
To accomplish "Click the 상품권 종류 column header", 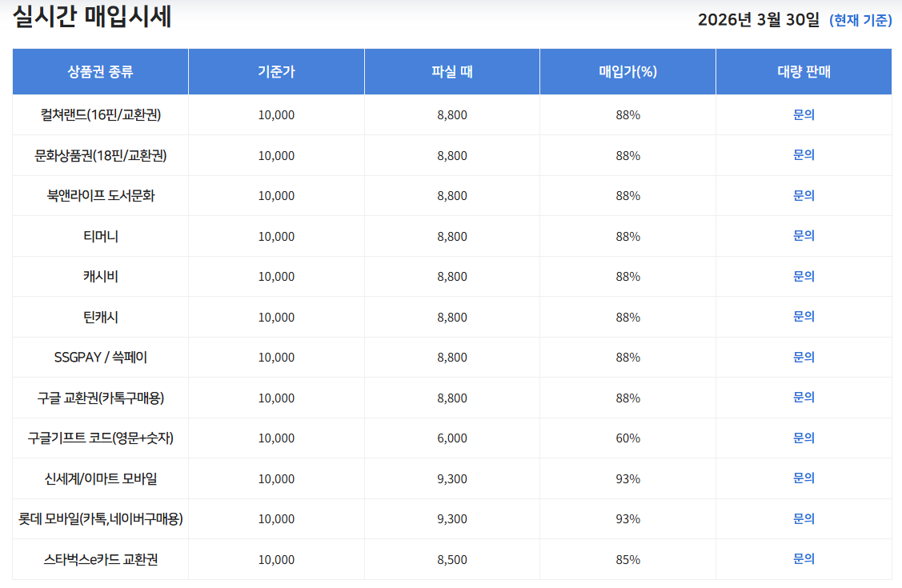I will [101, 72].
